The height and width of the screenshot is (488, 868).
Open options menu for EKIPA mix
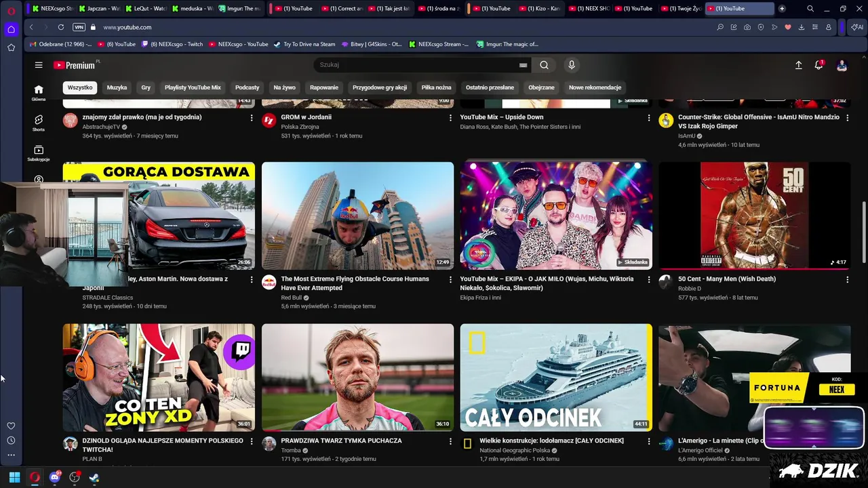[x=649, y=279]
